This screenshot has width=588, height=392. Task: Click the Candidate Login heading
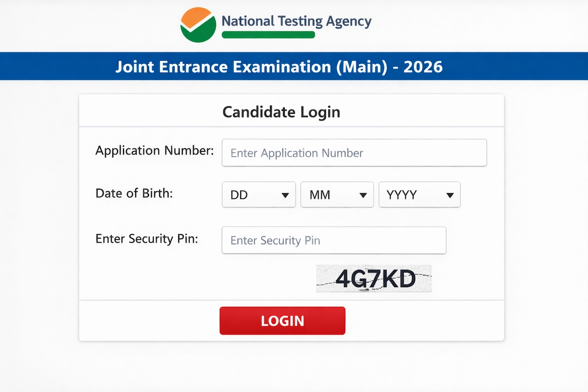pos(281,112)
